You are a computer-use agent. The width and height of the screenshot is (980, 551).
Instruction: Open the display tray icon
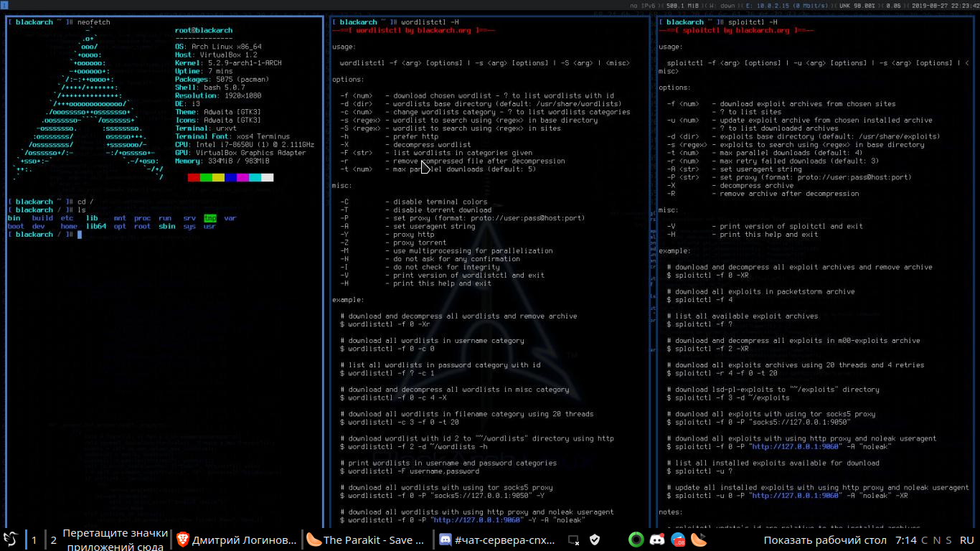pos(573,540)
